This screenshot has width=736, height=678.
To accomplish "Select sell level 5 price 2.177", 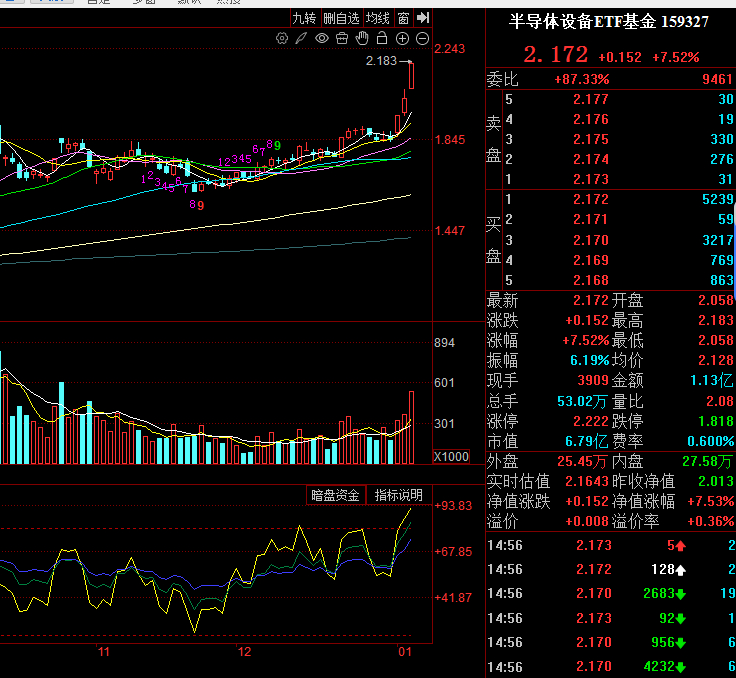I will point(590,99).
